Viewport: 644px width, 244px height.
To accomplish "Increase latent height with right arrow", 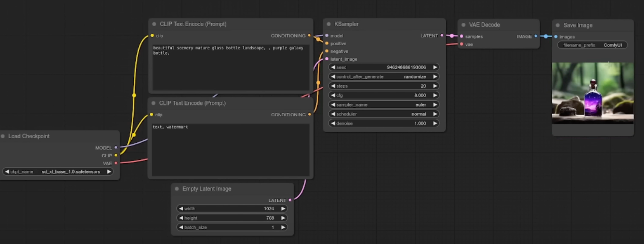I will 283,218.
